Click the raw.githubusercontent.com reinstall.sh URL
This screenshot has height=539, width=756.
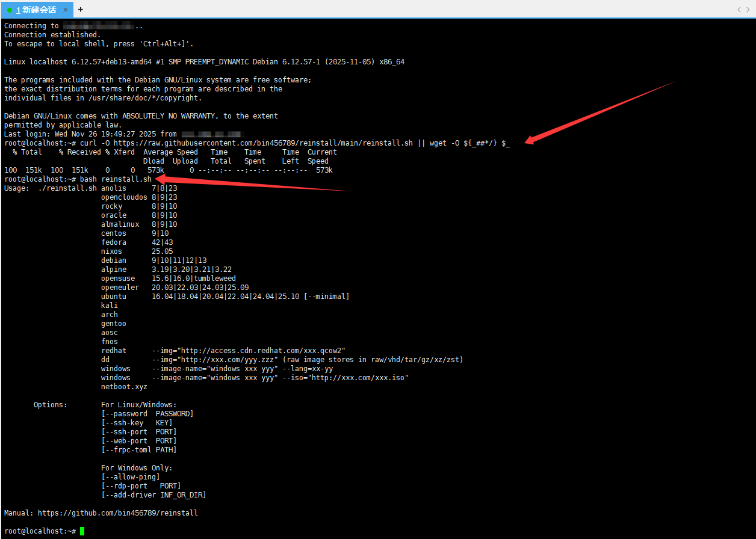tap(262, 143)
